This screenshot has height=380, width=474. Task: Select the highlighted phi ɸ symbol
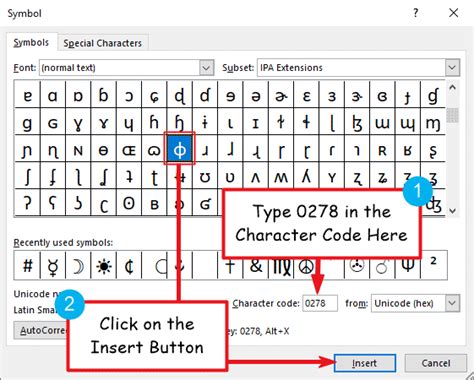click(x=180, y=149)
